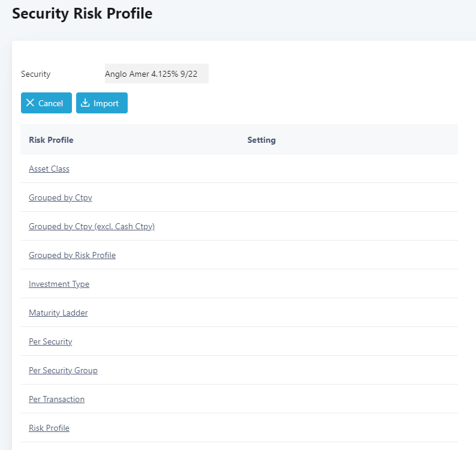
Task: Select the Per Transaction link
Action: (57, 399)
